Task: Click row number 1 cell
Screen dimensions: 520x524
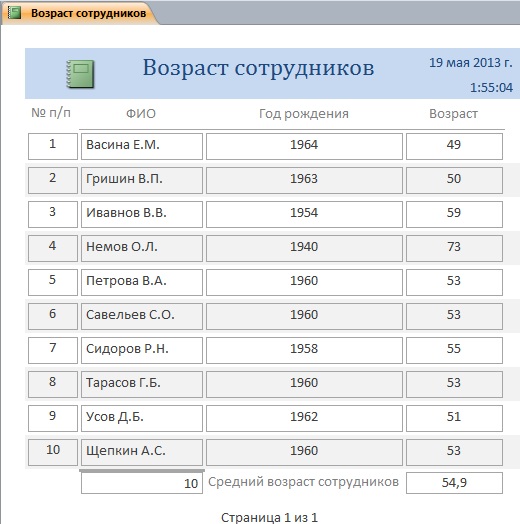Action: (x=53, y=146)
